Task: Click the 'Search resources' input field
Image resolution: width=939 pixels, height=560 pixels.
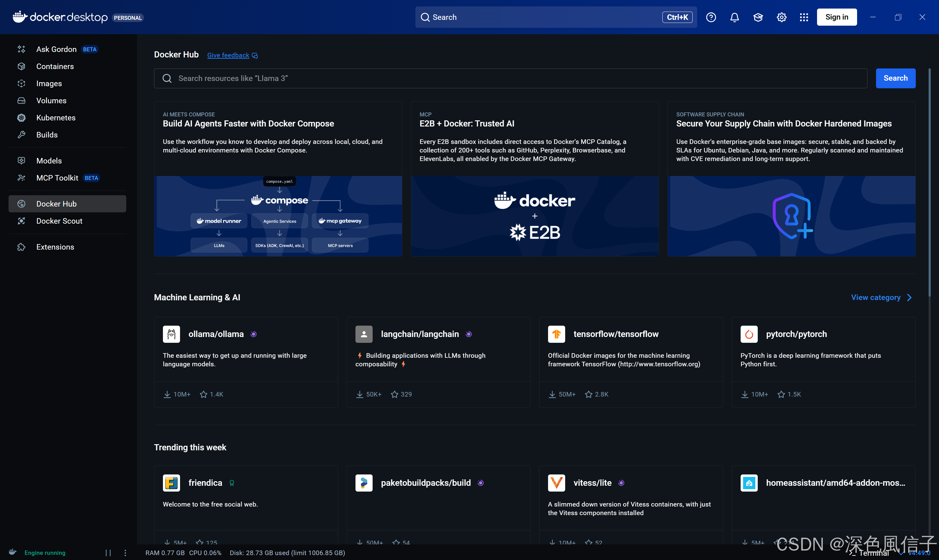Action: click(x=510, y=78)
